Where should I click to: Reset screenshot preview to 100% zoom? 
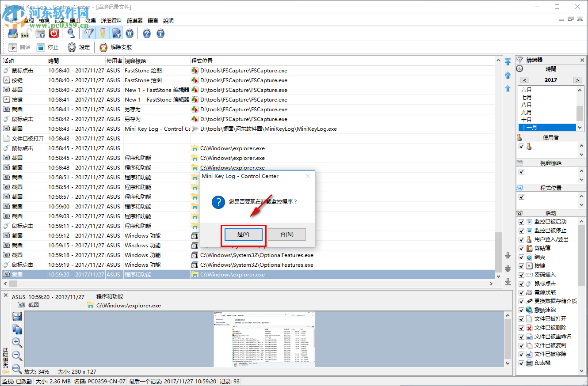pyautogui.click(x=17, y=369)
